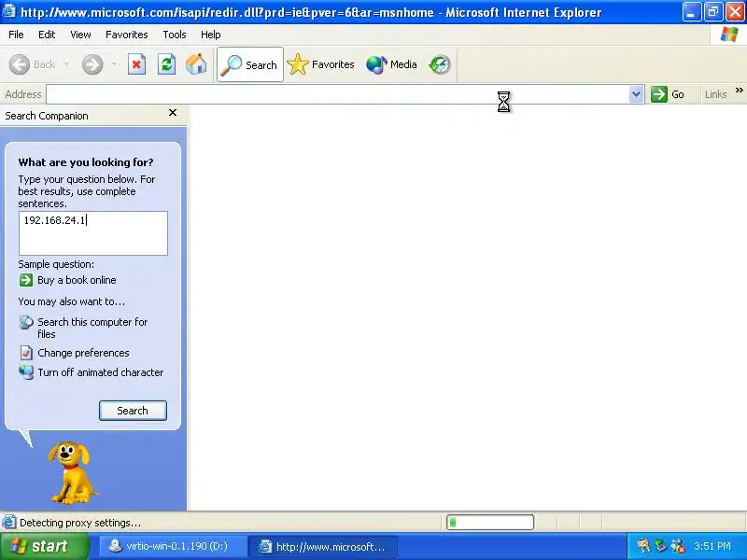
Task: Open the View menu
Action: [x=80, y=35]
